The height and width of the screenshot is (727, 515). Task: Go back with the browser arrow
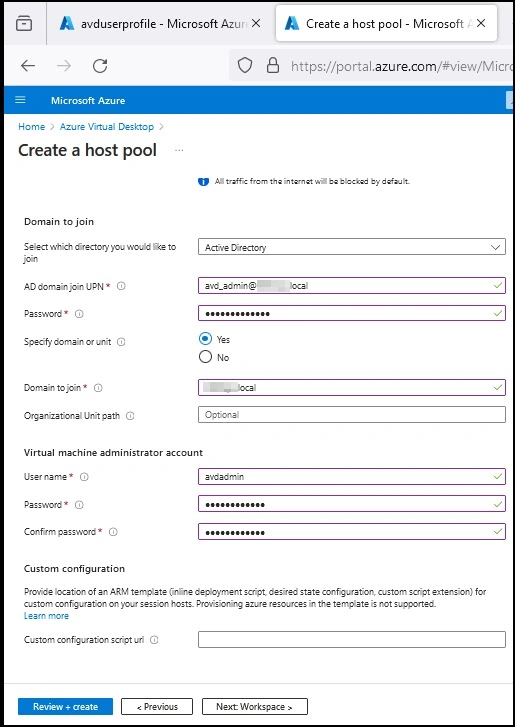[28, 66]
